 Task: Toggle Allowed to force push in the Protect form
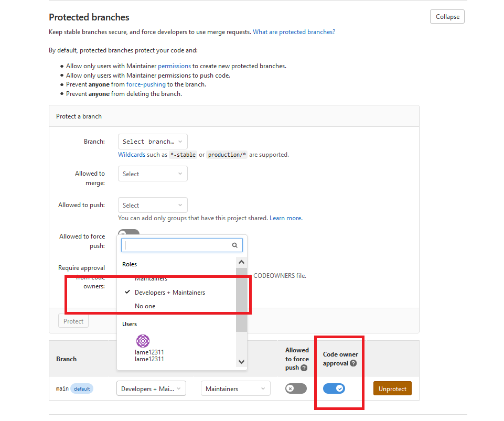tap(129, 233)
